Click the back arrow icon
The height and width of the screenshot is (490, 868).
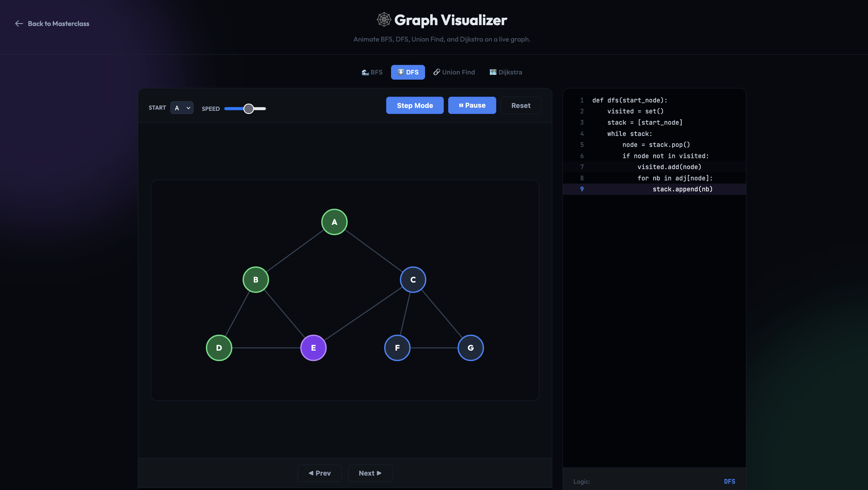click(x=19, y=24)
